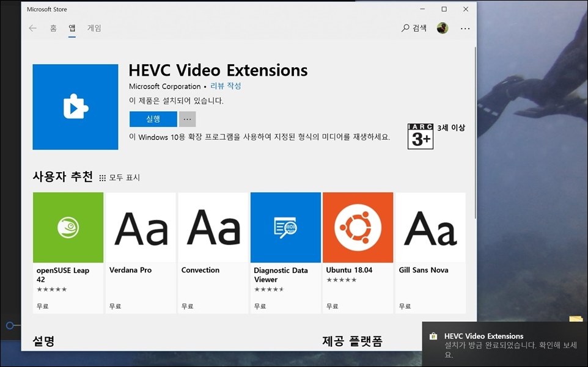588x367 pixels.
Task: Open the Convection font tile
Action: 213,253
